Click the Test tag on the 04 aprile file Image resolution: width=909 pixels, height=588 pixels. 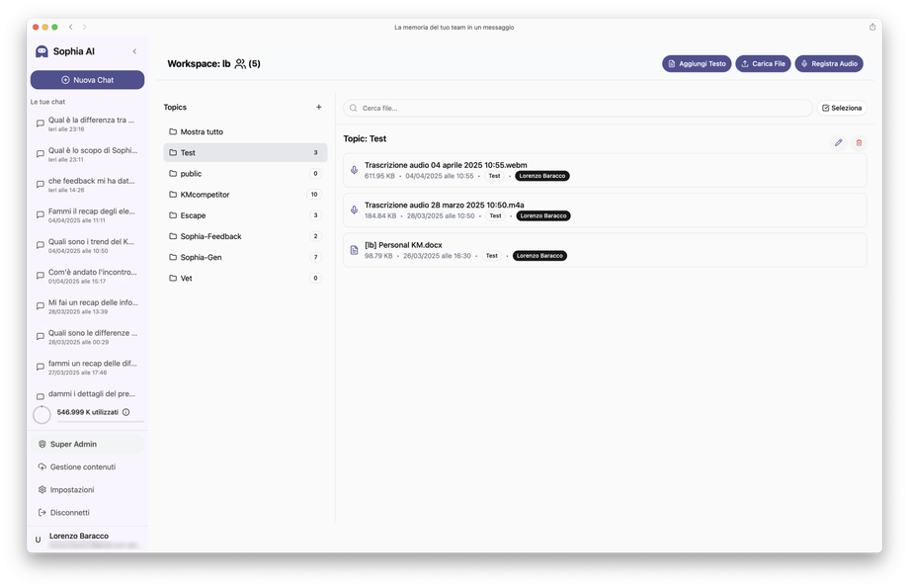click(x=494, y=176)
